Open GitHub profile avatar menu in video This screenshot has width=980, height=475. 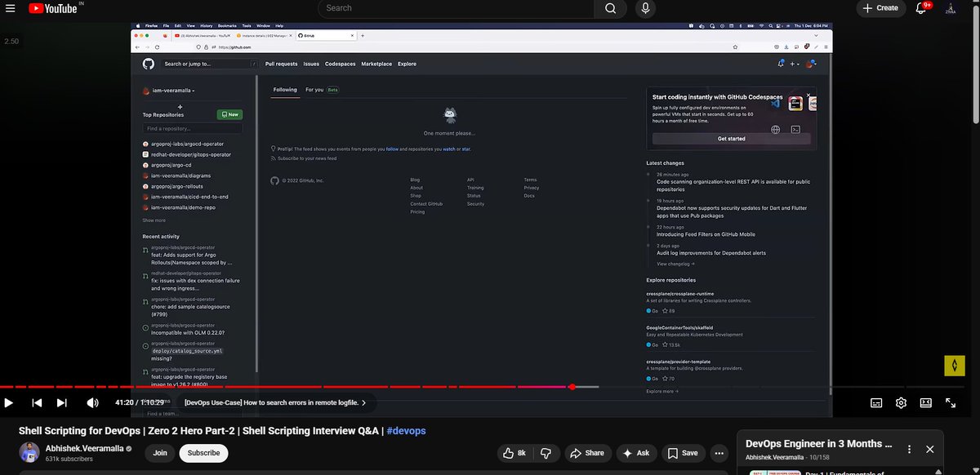click(811, 64)
